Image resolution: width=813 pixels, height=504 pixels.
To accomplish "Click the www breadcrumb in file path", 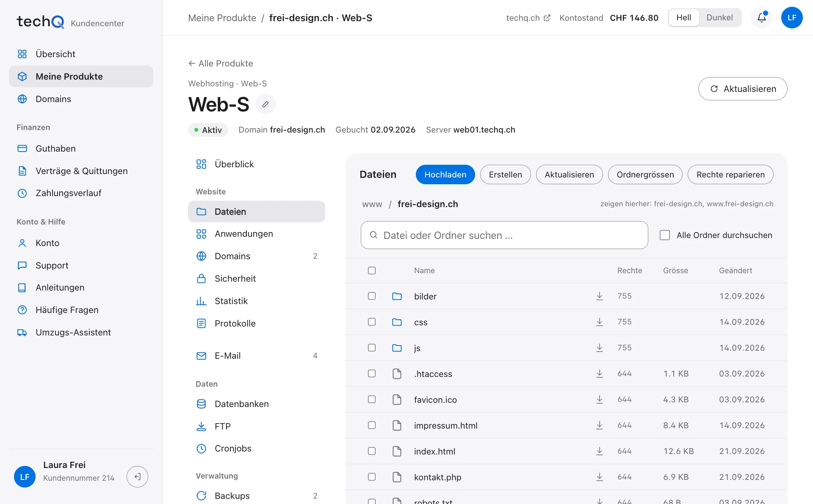I will (372, 204).
